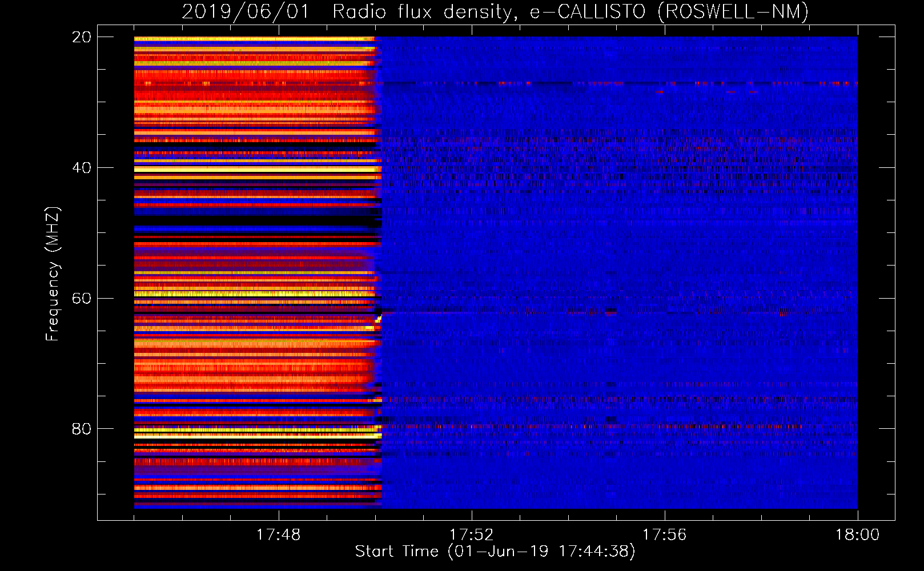Click the '60' frequency tick label

81,299
